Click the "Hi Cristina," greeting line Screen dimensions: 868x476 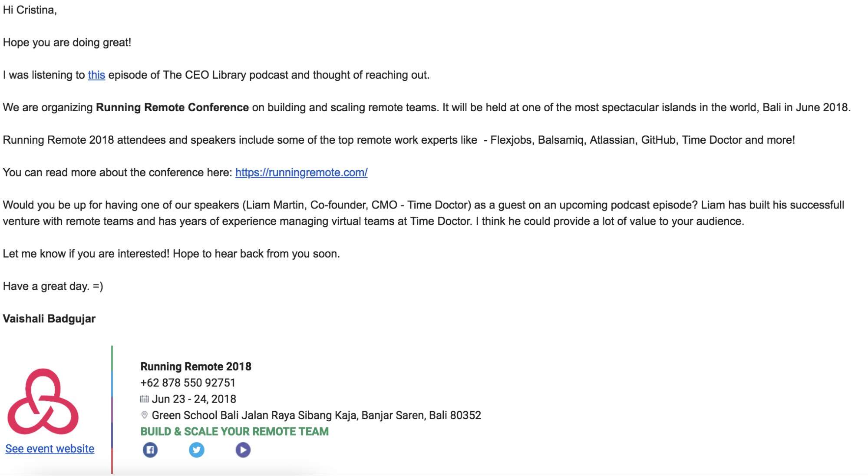pyautogui.click(x=30, y=10)
